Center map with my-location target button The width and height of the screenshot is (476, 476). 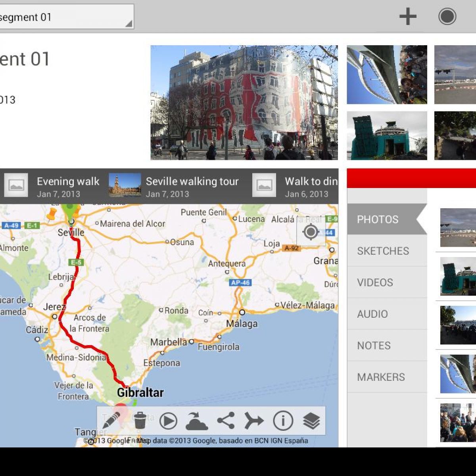pos(311,232)
